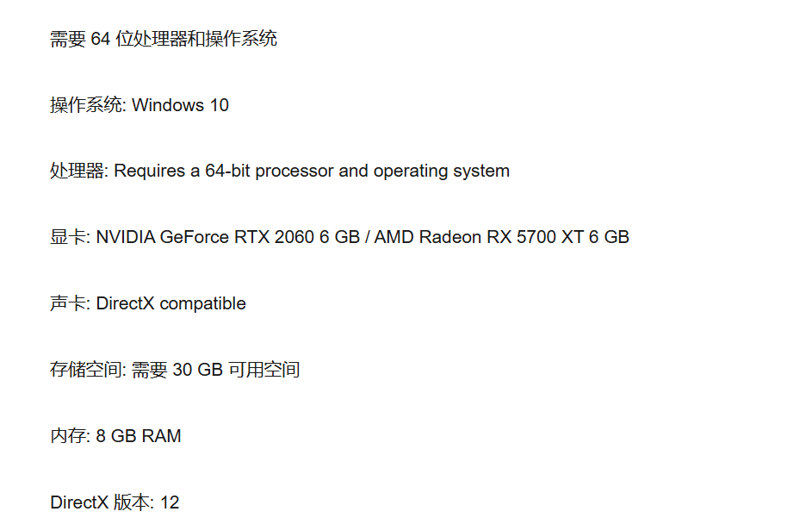Viewport: 812px width, 524px height.
Task: Click the 显卡 label
Action: [68, 237]
